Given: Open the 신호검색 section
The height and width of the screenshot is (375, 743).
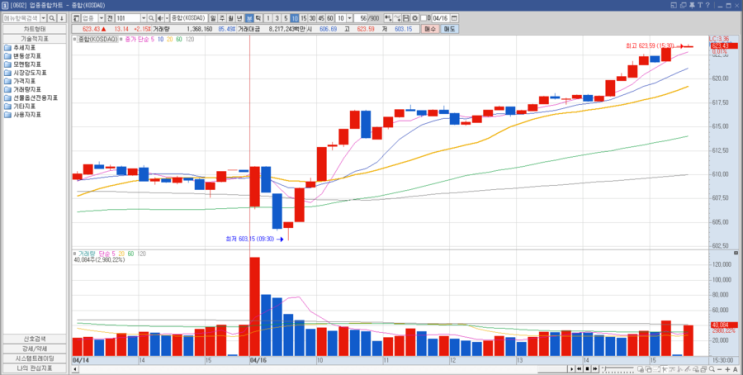Looking at the screenshot, I should [34, 339].
